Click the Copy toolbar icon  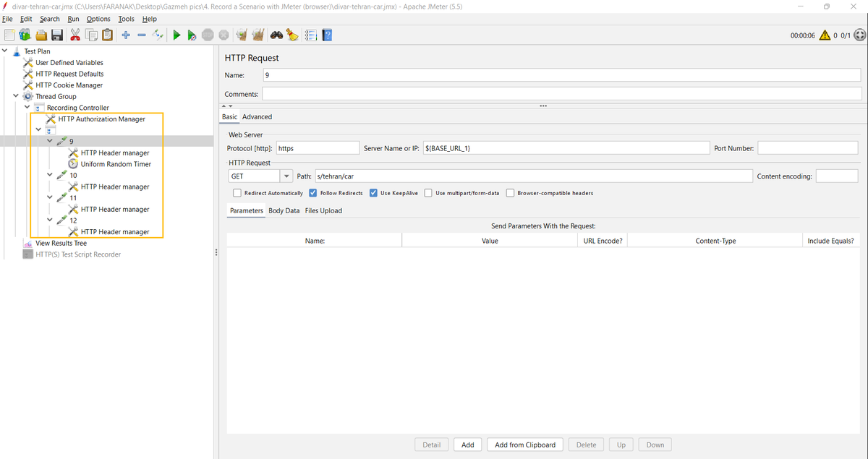(x=91, y=35)
